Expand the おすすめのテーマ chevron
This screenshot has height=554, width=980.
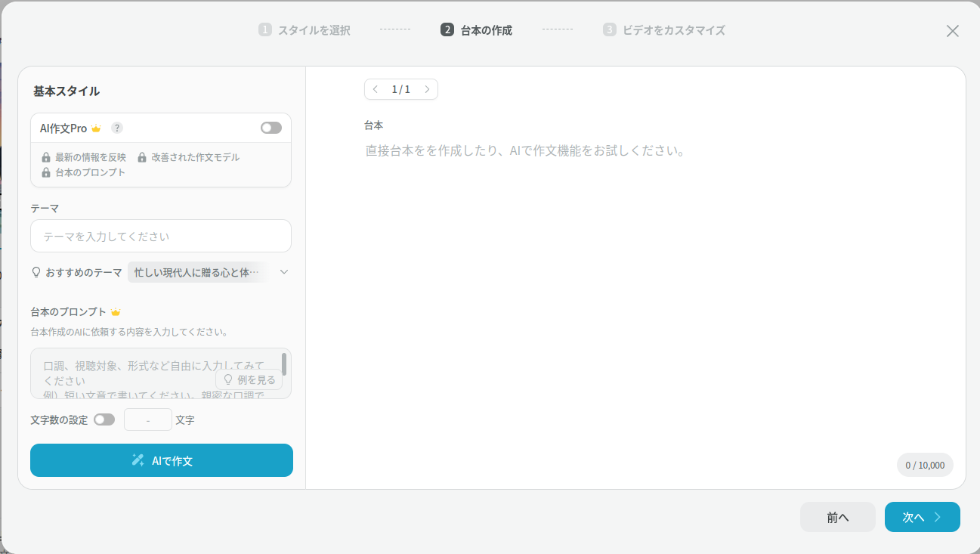pos(284,272)
